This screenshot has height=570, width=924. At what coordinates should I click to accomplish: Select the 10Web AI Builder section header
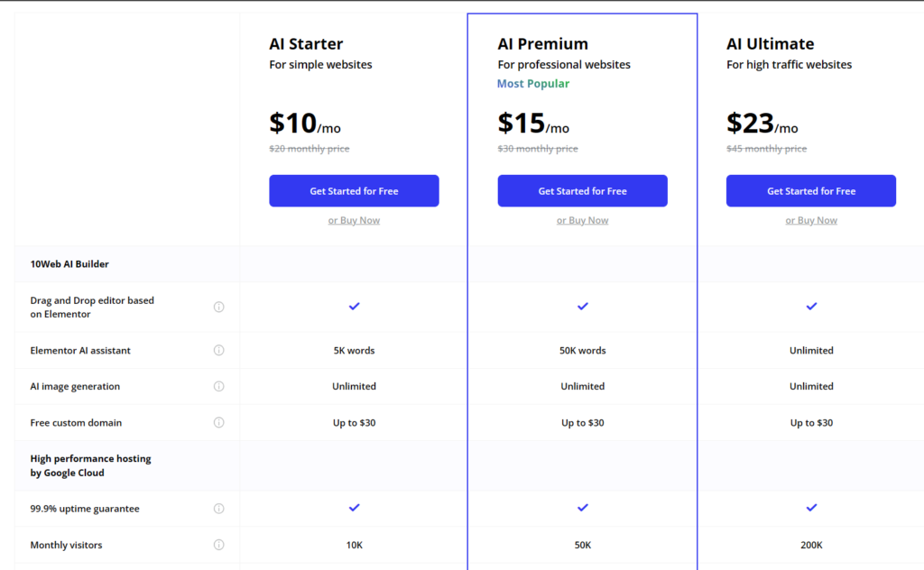click(69, 264)
